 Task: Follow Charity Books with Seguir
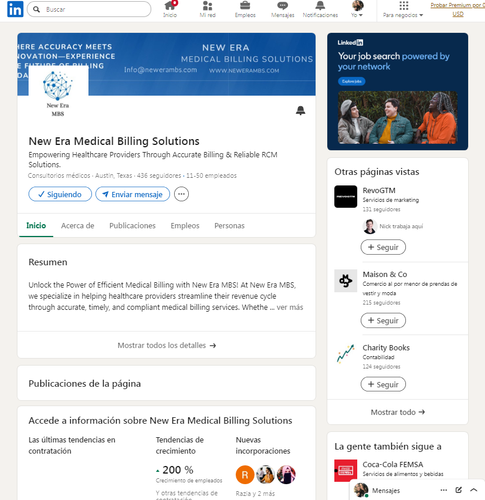[383, 384]
